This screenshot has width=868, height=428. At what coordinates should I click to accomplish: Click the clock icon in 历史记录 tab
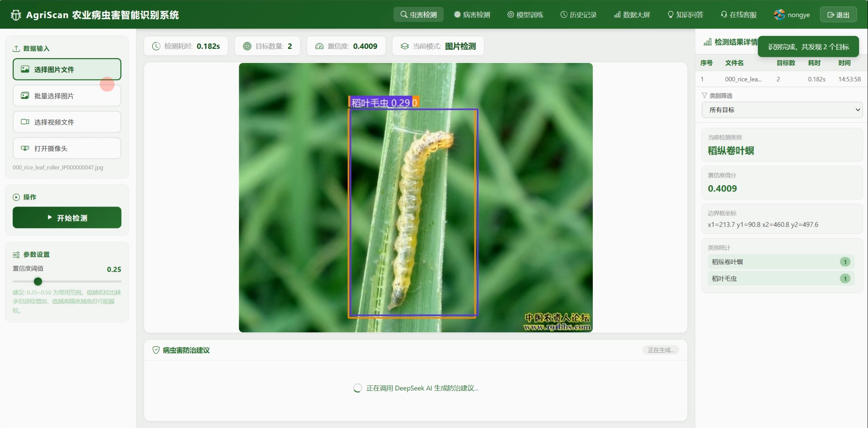(x=564, y=15)
